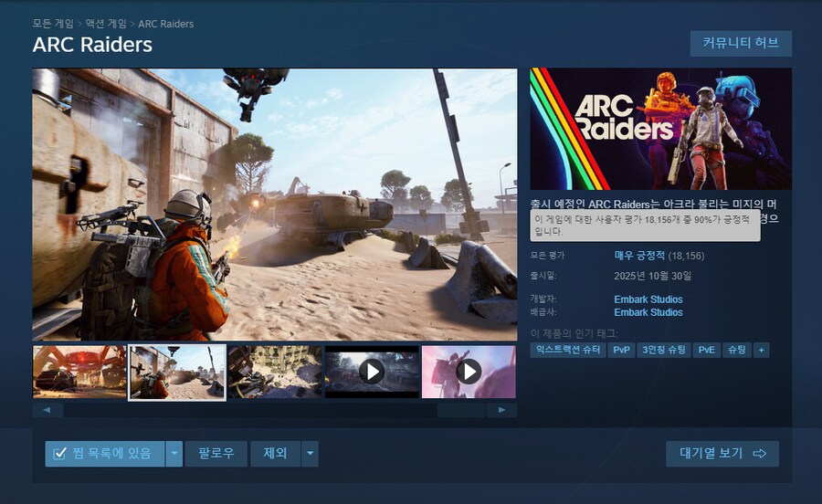822x504 pixels.
Task: Expand the 제외 dropdown arrow
Action: pos(311,454)
